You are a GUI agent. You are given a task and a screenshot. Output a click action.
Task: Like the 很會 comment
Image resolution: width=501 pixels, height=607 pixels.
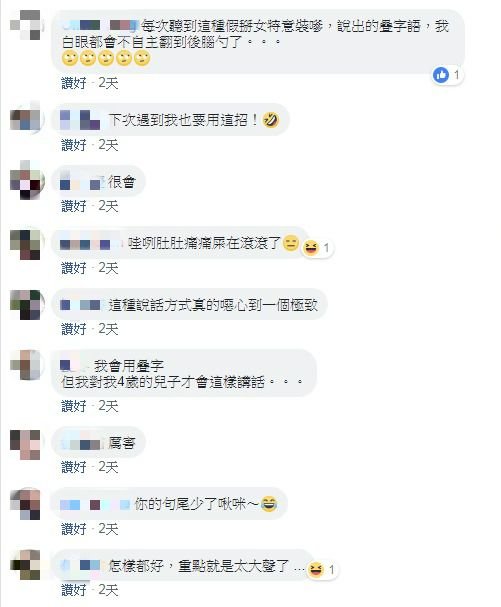[x=74, y=206]
